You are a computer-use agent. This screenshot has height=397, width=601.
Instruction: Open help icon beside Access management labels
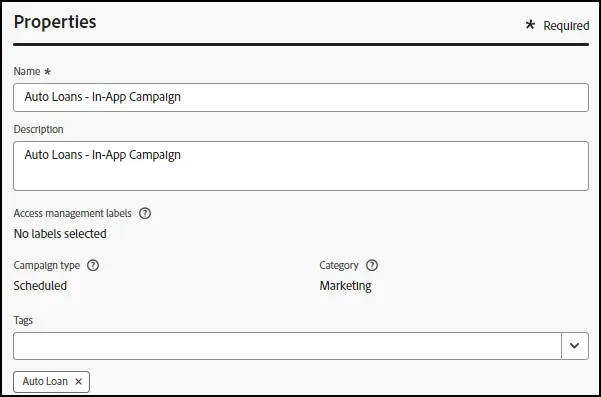point(145,213)
